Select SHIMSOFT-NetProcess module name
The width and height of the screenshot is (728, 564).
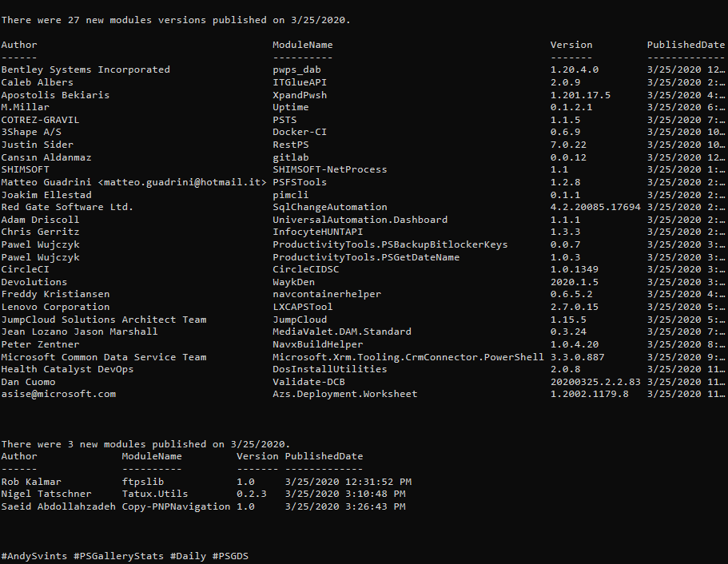tap(330, 169)
